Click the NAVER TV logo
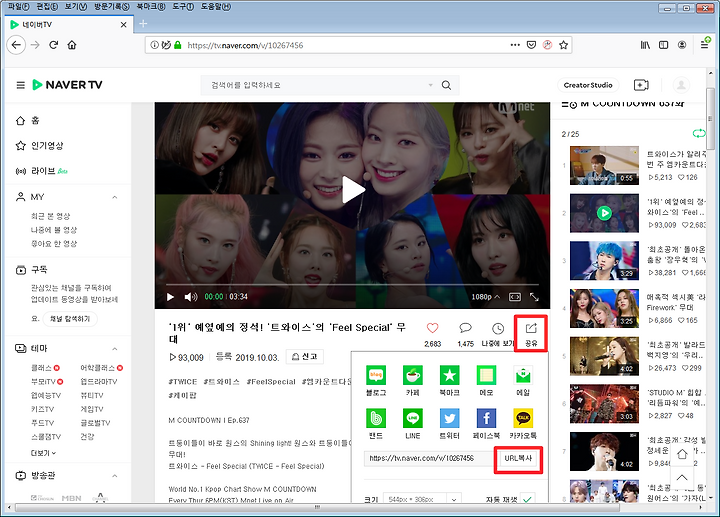This screenshot has height=517, width=720. [x=67, y=85]
